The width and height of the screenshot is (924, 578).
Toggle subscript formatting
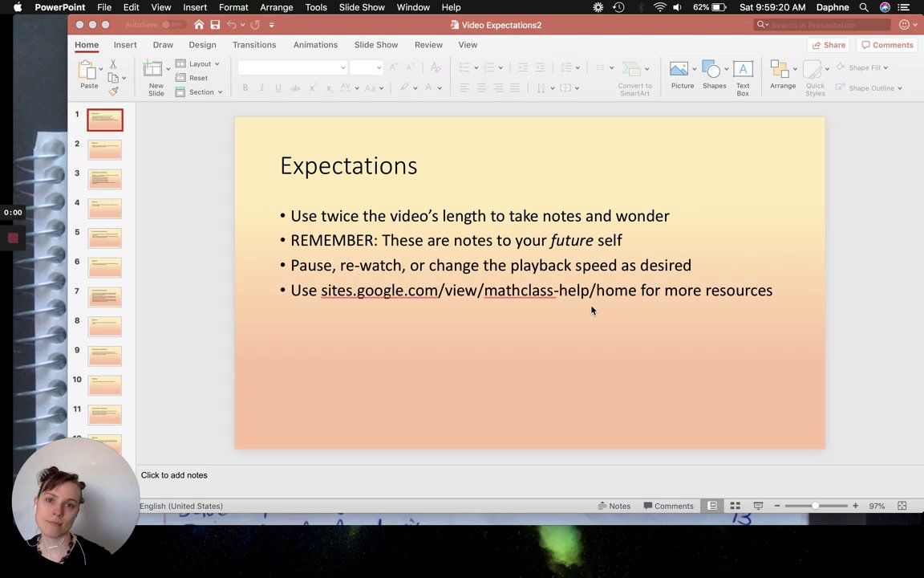[330, 88]
